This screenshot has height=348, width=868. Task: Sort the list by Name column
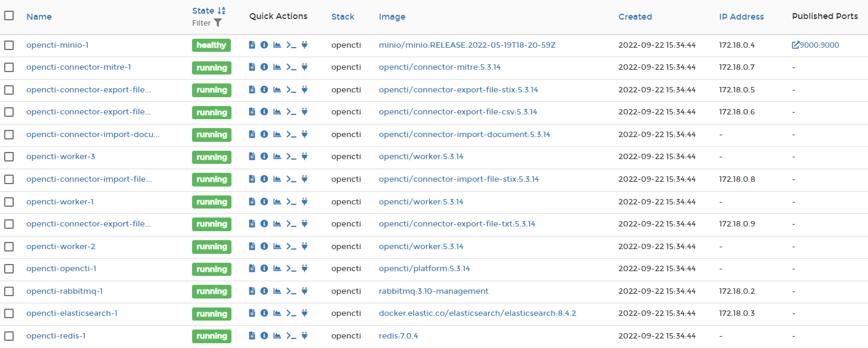(x=39, y=16)
